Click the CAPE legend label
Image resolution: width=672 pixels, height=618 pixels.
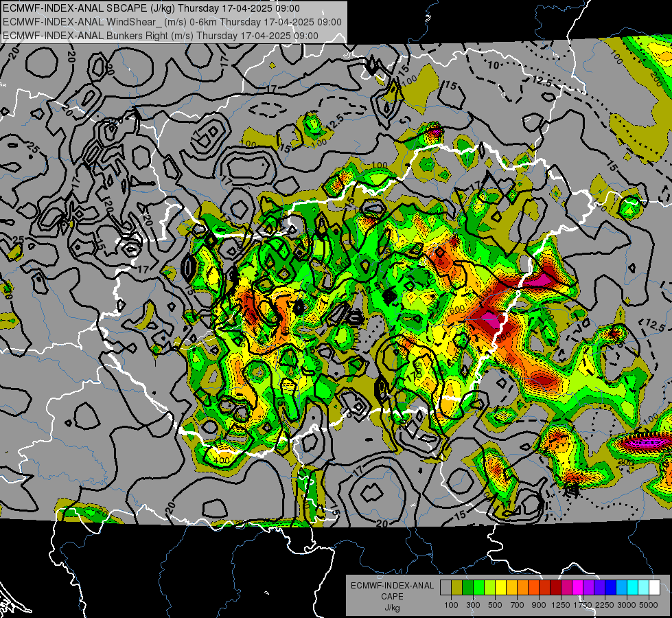[392, 597]
